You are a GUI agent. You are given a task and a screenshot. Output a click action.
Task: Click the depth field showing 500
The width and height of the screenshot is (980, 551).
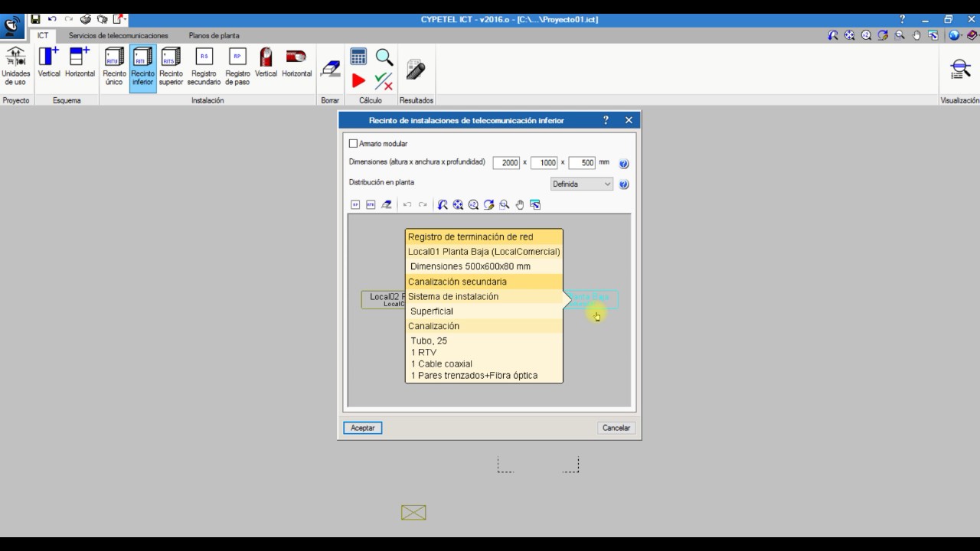(582, 163)
